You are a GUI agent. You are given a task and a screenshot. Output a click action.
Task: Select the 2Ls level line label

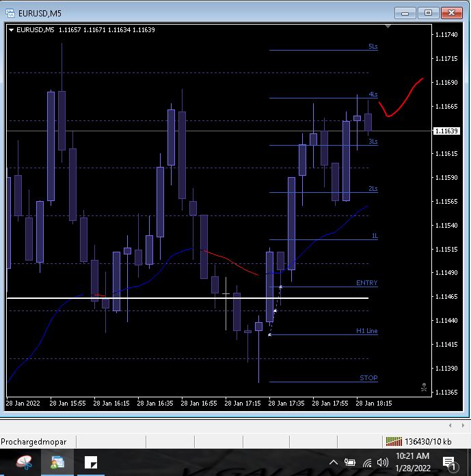point(373,189)
